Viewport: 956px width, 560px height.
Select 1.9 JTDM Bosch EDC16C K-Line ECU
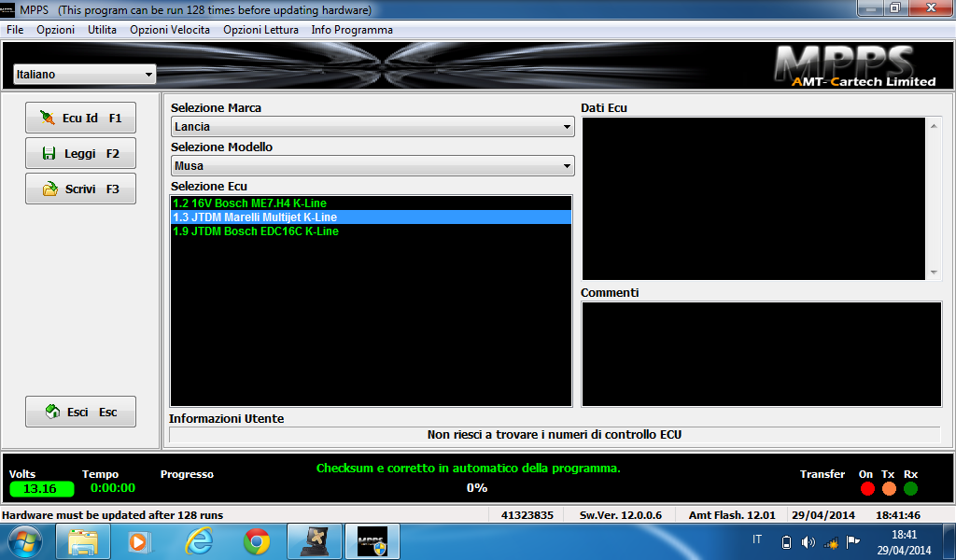click(371, 231)
